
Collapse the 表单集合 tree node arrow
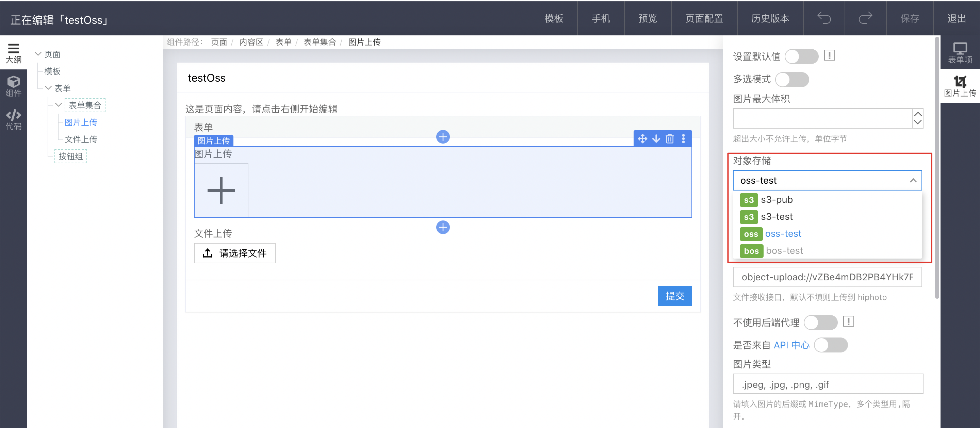59,105
